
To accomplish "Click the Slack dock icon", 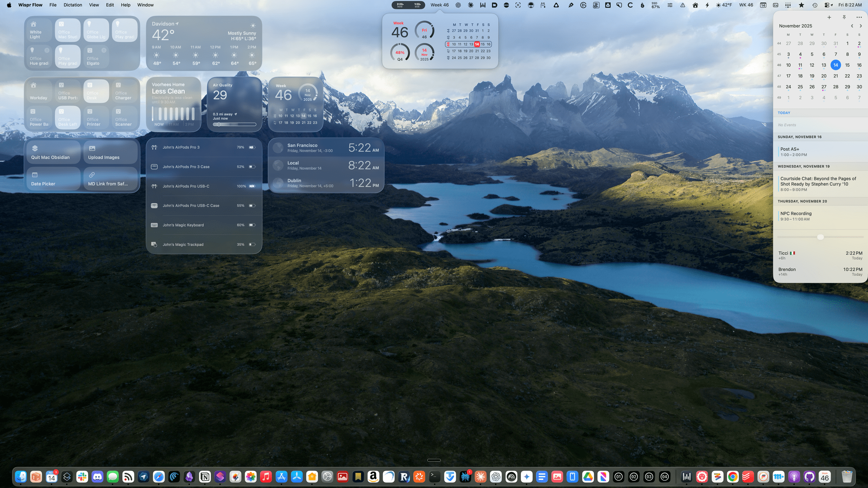I will coord(82,477).
